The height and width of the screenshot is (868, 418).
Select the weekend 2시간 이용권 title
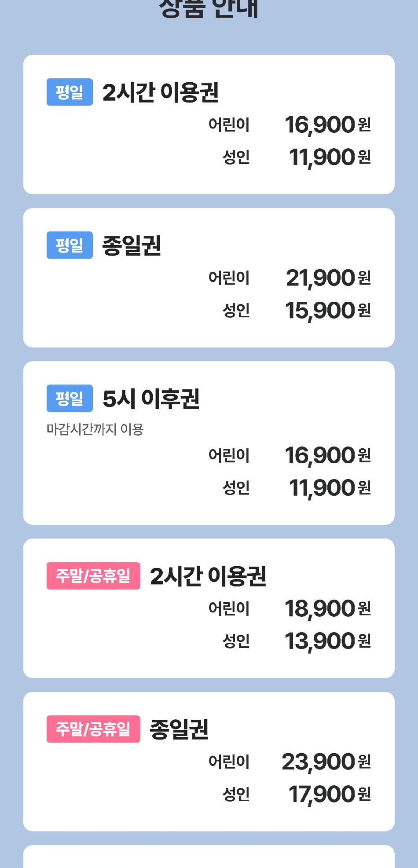tap(208, 576)
